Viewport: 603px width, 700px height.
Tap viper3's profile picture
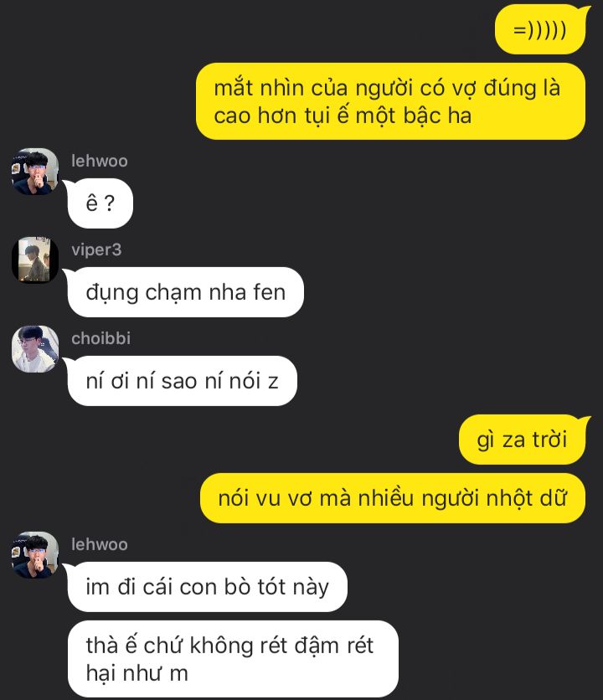tap(35, 260)
